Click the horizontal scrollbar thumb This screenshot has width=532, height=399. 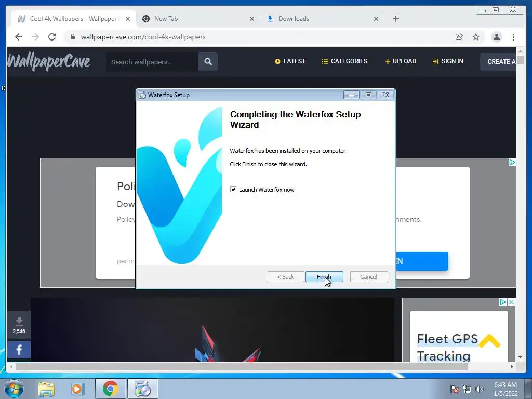pyautogui.click(x=242, y=366)
